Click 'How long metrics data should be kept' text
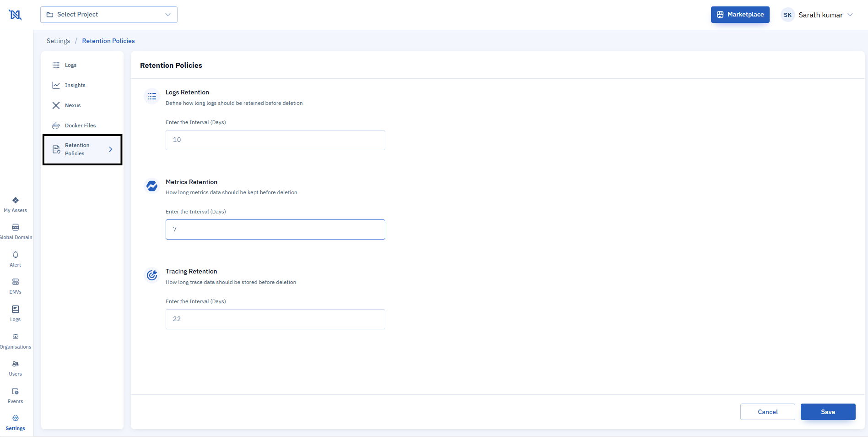 point(232,192)
